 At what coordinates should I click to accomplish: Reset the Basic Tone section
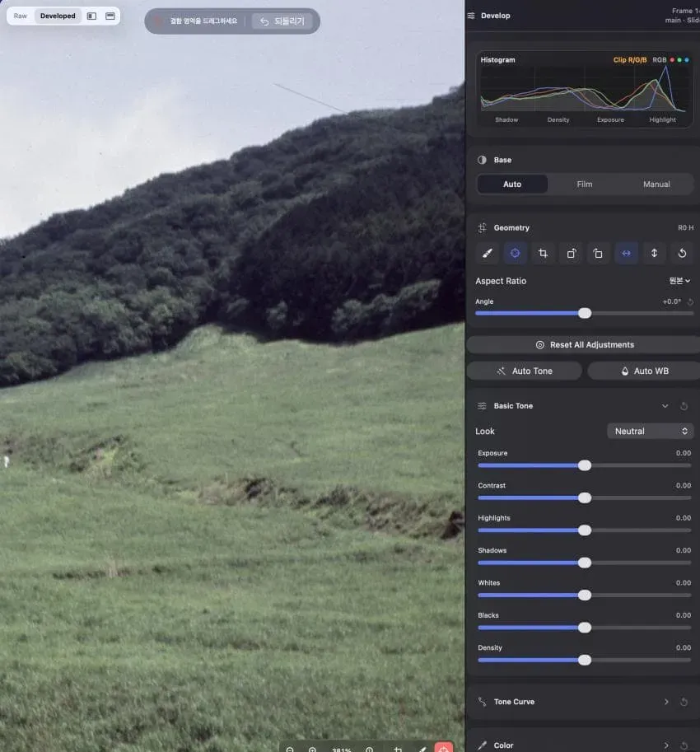684,406
